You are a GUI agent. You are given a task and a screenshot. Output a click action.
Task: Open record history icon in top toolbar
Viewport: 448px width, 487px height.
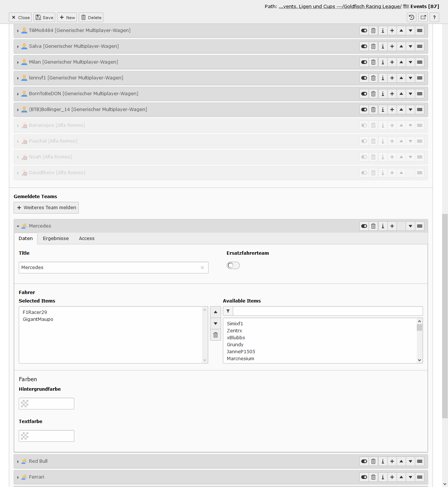[x=412, y=17]
